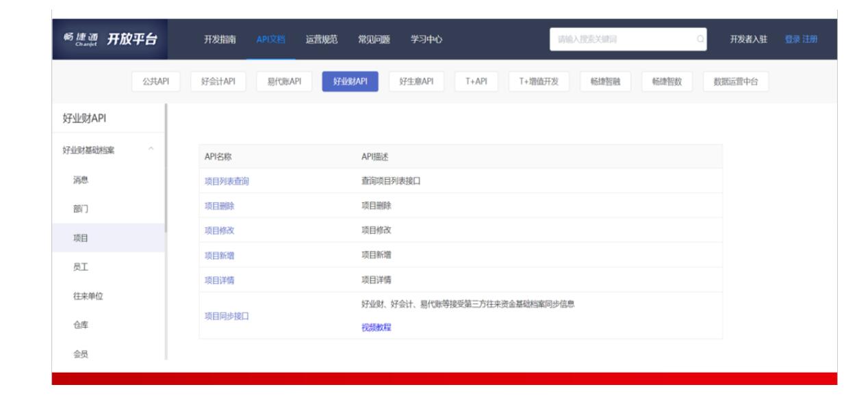Select 员工 in the sidebar

coord(80,267)
